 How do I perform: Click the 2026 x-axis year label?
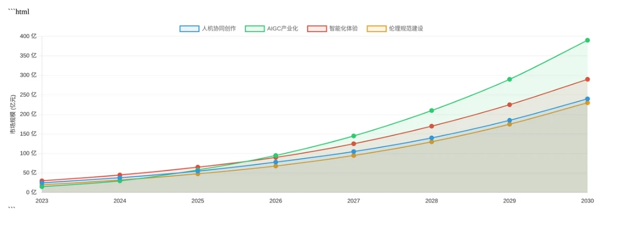tap(275, 201)
